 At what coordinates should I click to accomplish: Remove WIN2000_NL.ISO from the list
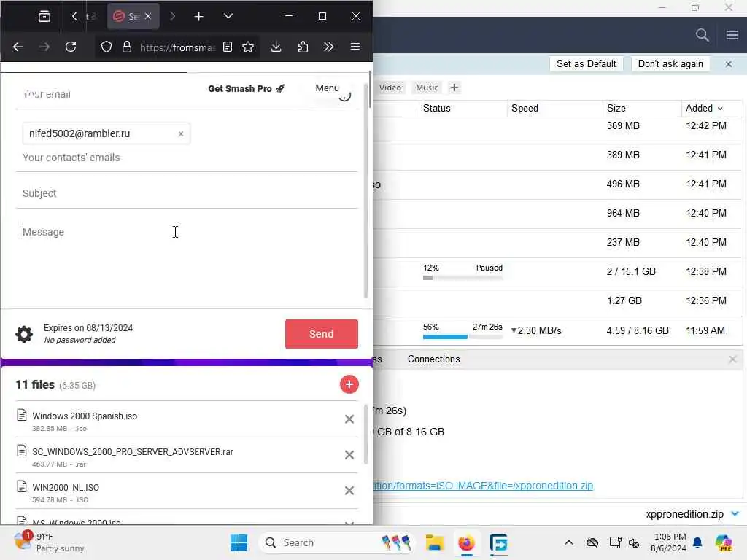349,491
